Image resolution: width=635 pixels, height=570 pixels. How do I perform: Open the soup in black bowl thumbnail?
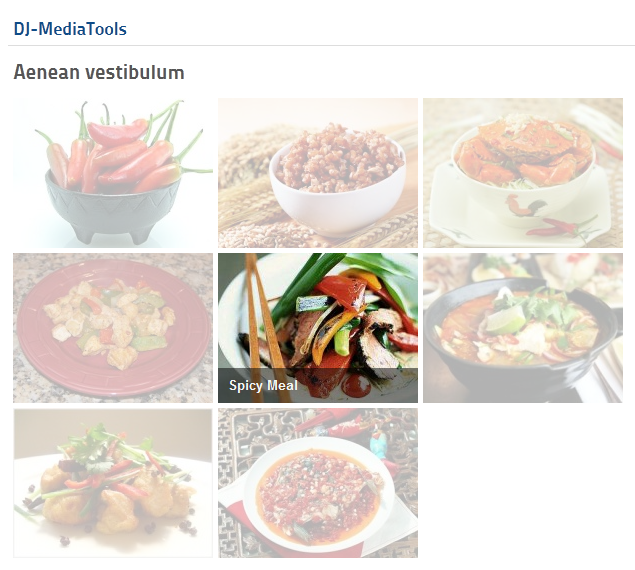(x=523, y=328)
